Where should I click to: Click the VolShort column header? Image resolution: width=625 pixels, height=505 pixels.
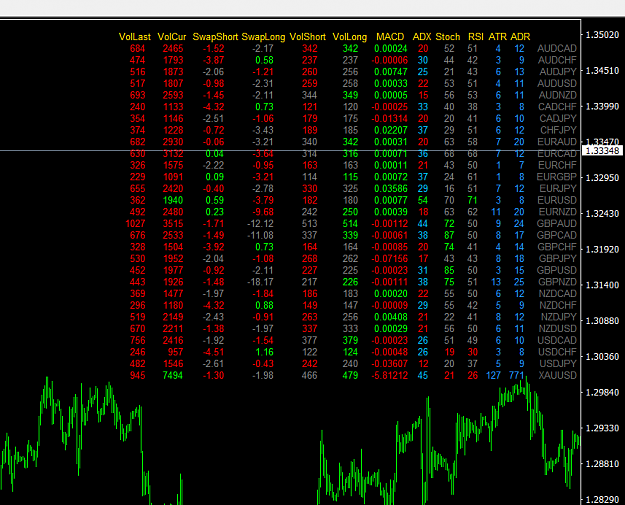point(308,37)
